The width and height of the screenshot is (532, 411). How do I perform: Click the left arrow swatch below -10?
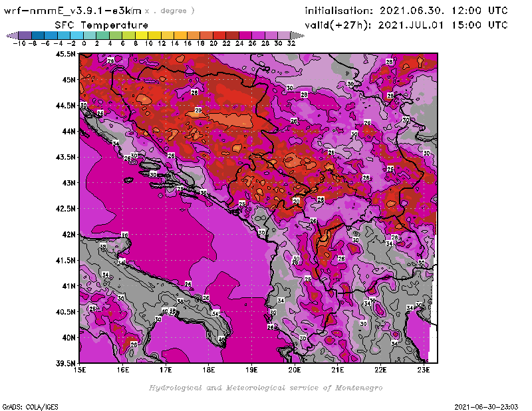[13, 36]
